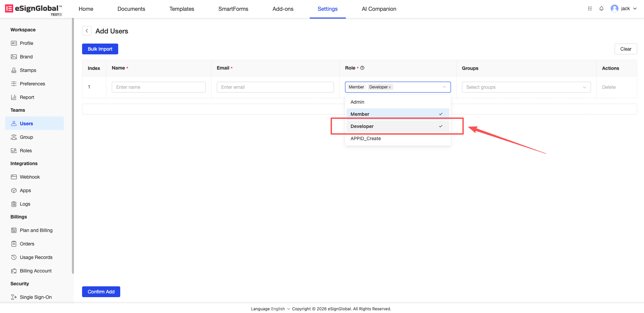Viewport: 644px width, 313px height.
Task: Click Delete in the Actions column
Action: [x=609, y=87]
